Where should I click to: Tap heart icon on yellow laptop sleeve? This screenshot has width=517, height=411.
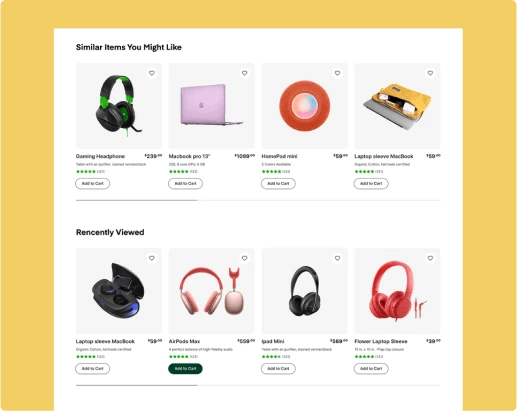[x=430, y=73]
